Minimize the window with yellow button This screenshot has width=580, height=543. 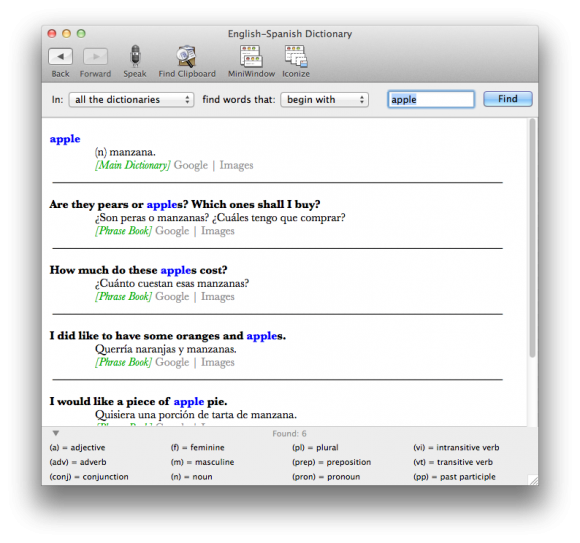click(67, 34)
